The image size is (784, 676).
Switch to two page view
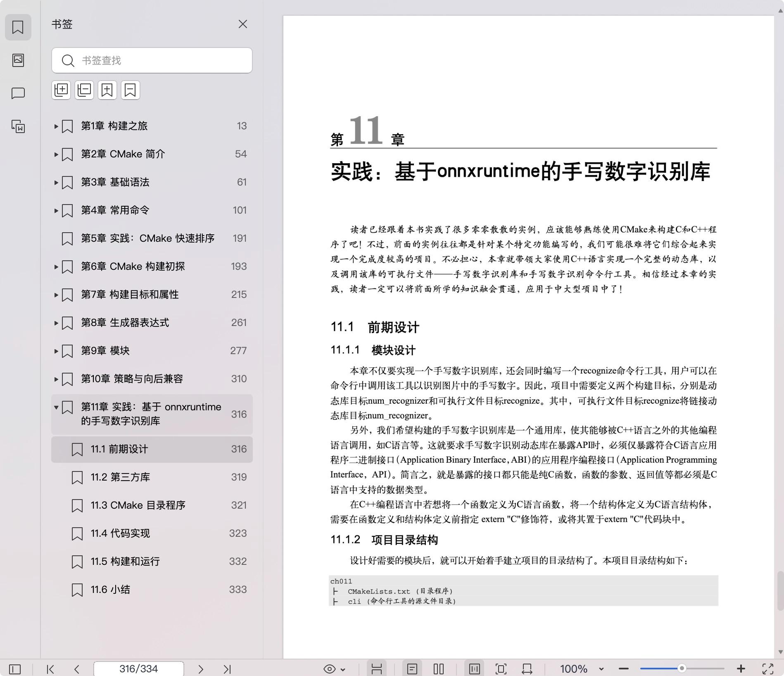tap(439, 669)
